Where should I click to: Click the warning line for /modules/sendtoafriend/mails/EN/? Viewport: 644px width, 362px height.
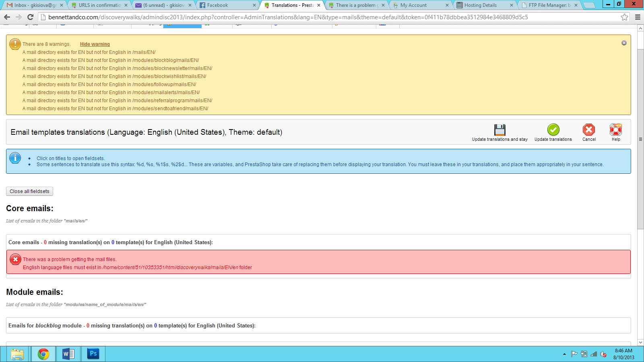pos(116,109)
